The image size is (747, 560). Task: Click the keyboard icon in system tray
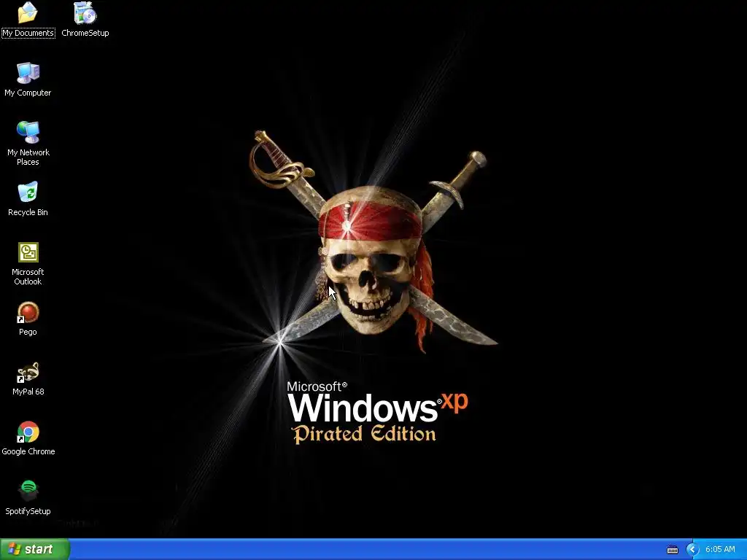pos(672,550)
